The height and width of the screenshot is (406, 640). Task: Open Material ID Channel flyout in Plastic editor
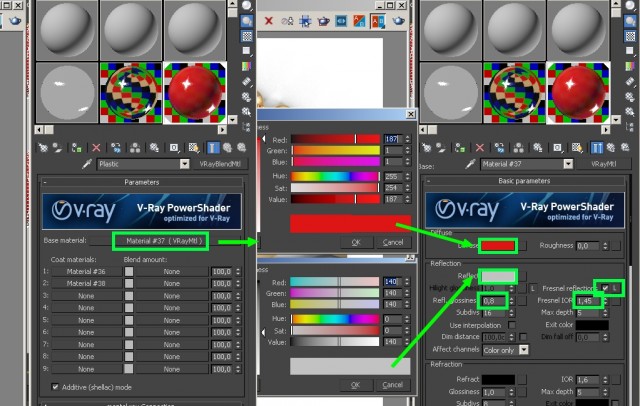174,148
